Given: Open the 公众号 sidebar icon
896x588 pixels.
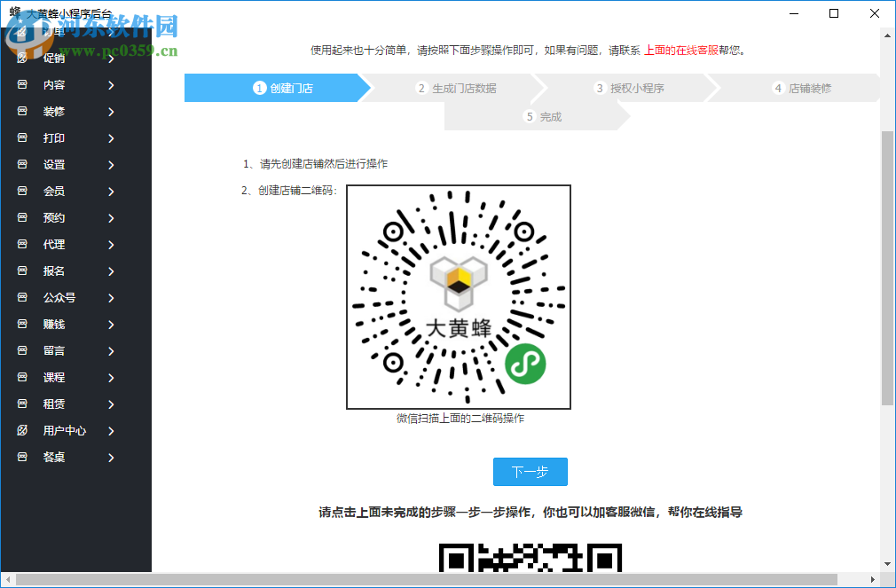Looking at the screenshot, I should pyautogui.click(x=24, y=297).
